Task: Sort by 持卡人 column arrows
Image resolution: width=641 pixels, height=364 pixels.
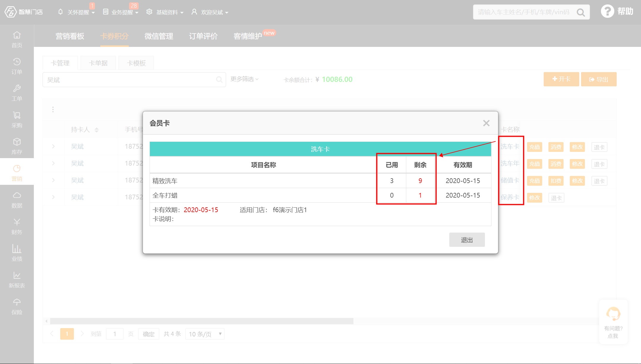Action: (96, 130)
